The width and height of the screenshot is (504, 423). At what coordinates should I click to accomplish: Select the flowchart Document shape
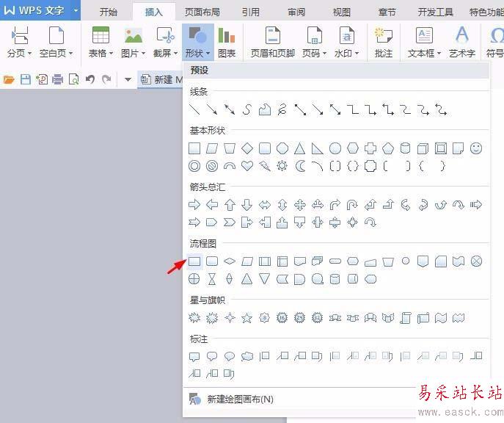coord(300,261)
